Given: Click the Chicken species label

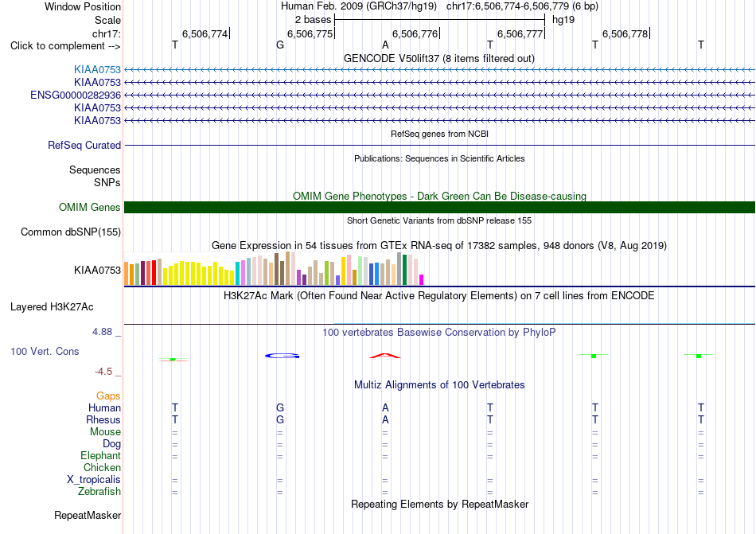Looking at the screenshot, I should (102, 467).
